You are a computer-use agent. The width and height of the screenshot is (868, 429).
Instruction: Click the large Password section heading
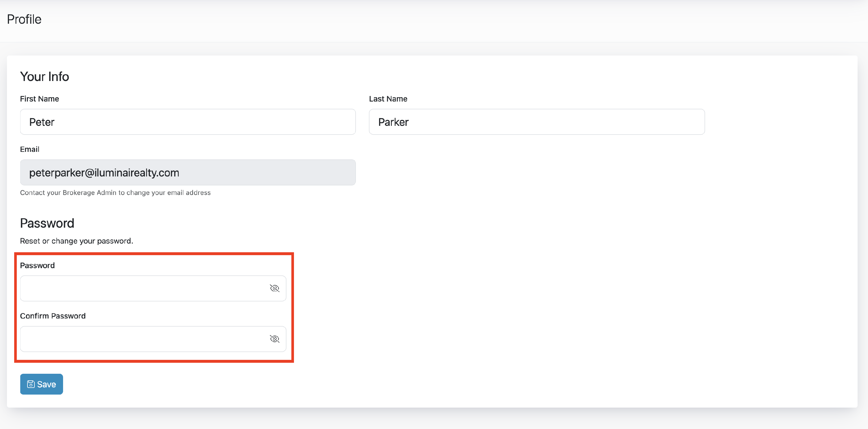point(47,223)
